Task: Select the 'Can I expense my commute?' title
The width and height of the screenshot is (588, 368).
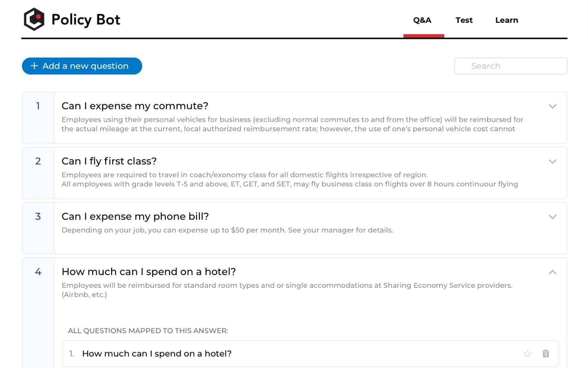Action: tap(135, 106)
